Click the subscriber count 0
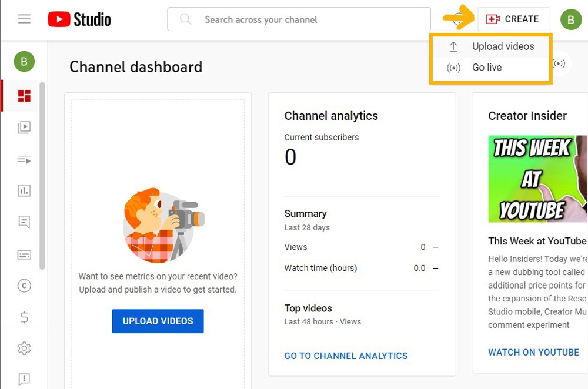Image resolution: width=588 pixels, height=389 pixels. (290, 157)
